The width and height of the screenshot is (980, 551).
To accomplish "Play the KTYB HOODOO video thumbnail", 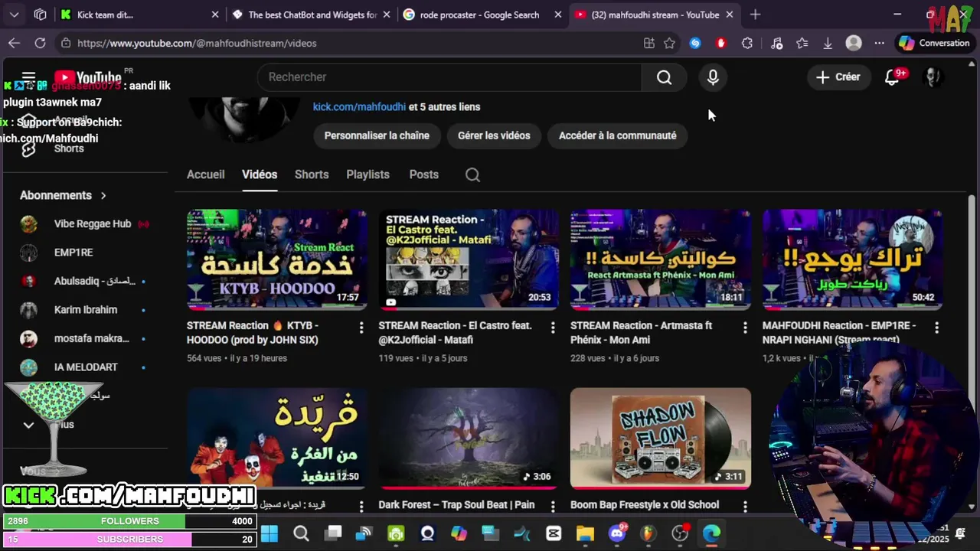I will (277, 259).
